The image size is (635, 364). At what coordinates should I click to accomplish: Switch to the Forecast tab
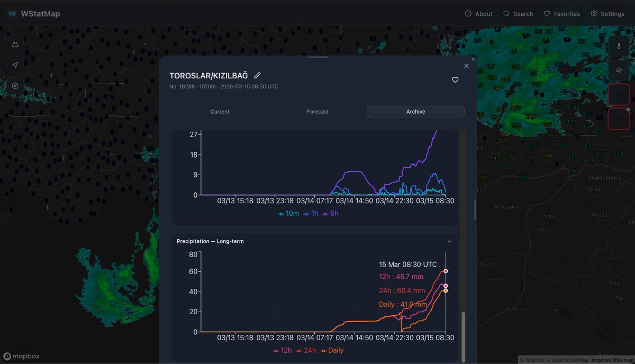point(317,112)
